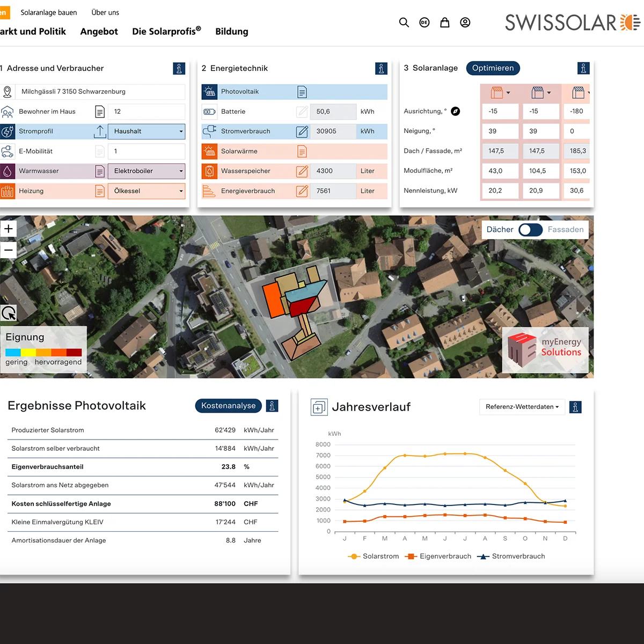Open Über uns top link
The width and height of the screenshot is (644, 644).
[105, 12]
